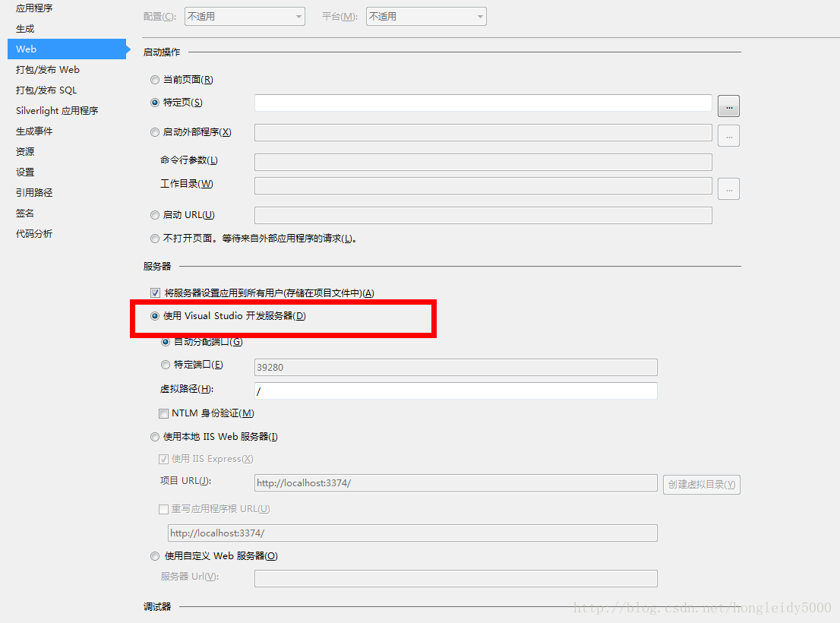Click the 项目 URL field
The height and width of the screenshot is (623, 840).
pyautogui.click(x=456, y=482)
